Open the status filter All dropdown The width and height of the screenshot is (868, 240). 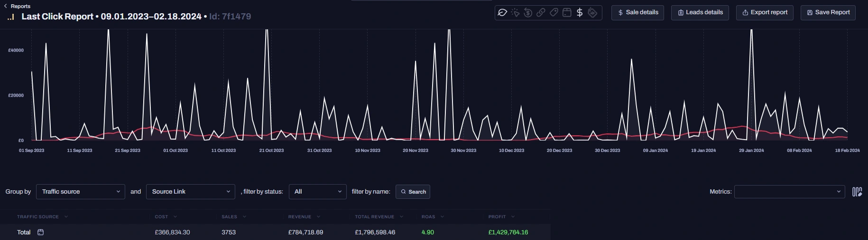[x=317, y=192]
